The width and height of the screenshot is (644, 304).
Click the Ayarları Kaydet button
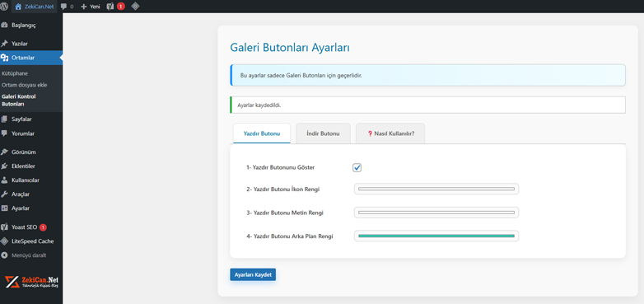click(x=253, y=275)
